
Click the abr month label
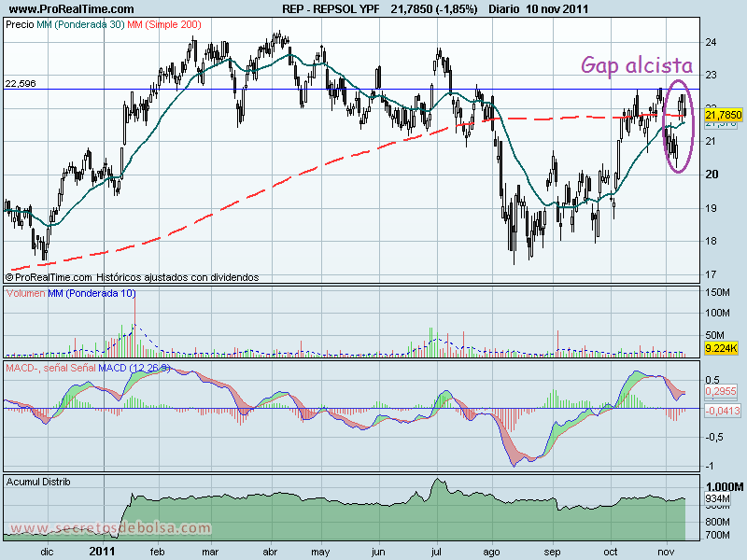(270, 552)
